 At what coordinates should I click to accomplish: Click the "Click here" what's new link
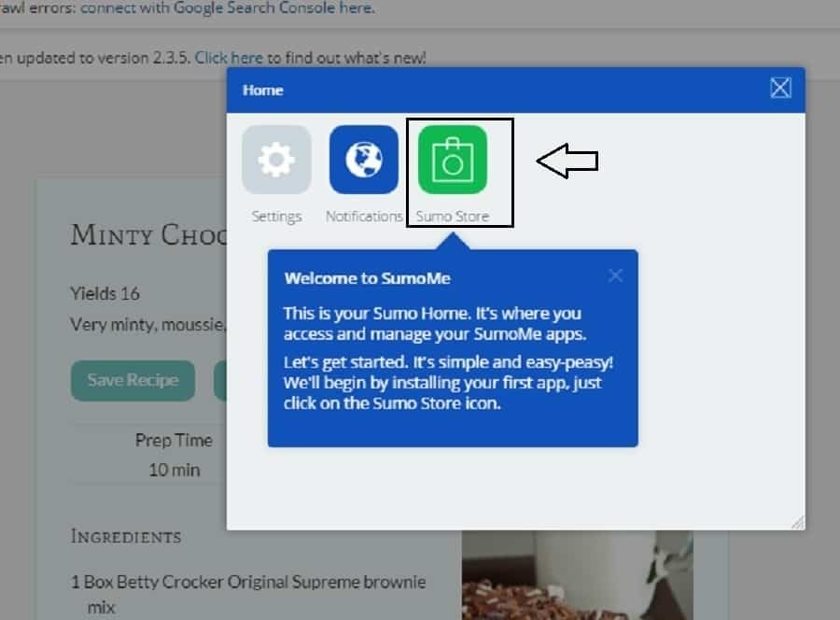click(229, 57)
